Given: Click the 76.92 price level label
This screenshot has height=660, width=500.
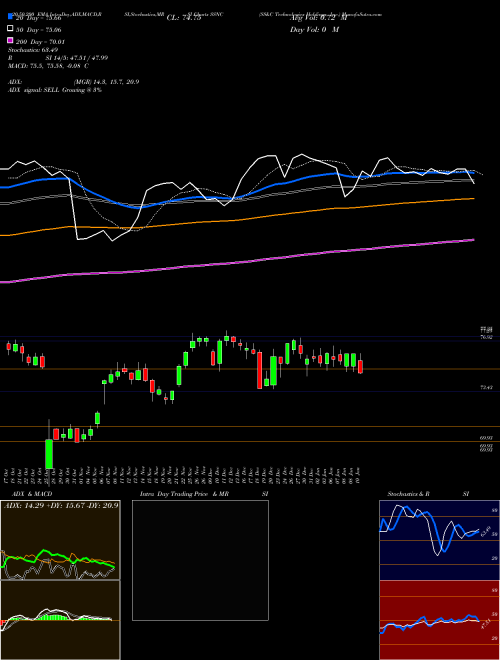Looking at the screenshot, I should (x=486, y=337).
